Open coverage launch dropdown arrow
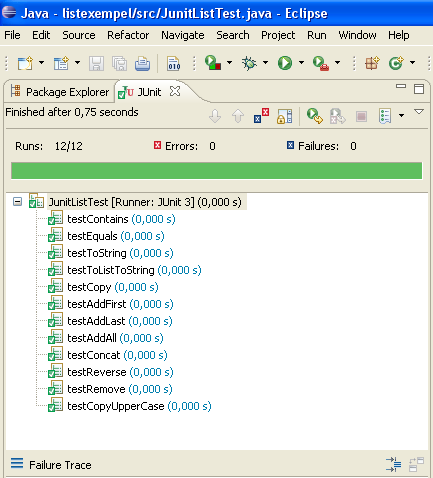The image size is (433, 478). [229, 62]
